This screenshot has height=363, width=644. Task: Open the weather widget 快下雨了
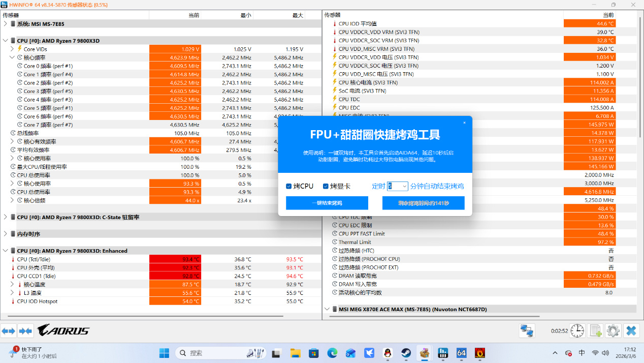[33, 352]
